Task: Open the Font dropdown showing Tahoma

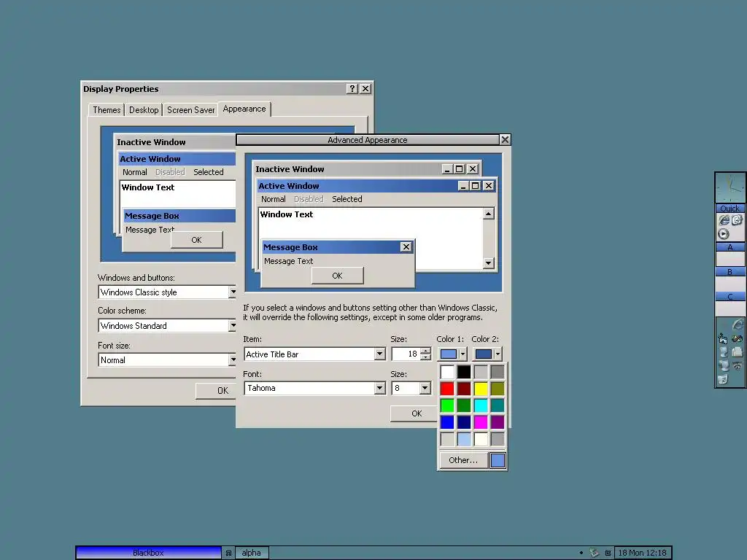Action: coord(379,388)
